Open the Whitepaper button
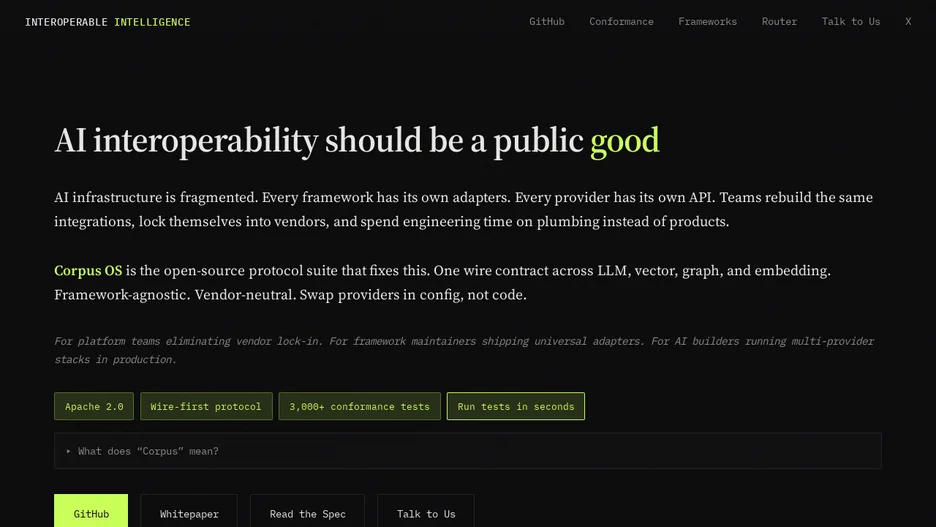This screenshot has height=527, width=936. pos(189,512)
